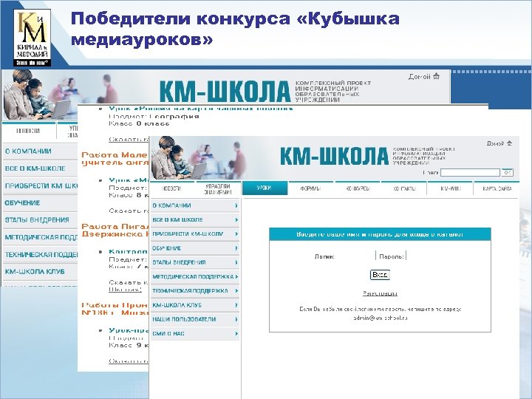Click the КМ-Школа banner logo in front window
The image size is (532, 399).
pos(334,156)
